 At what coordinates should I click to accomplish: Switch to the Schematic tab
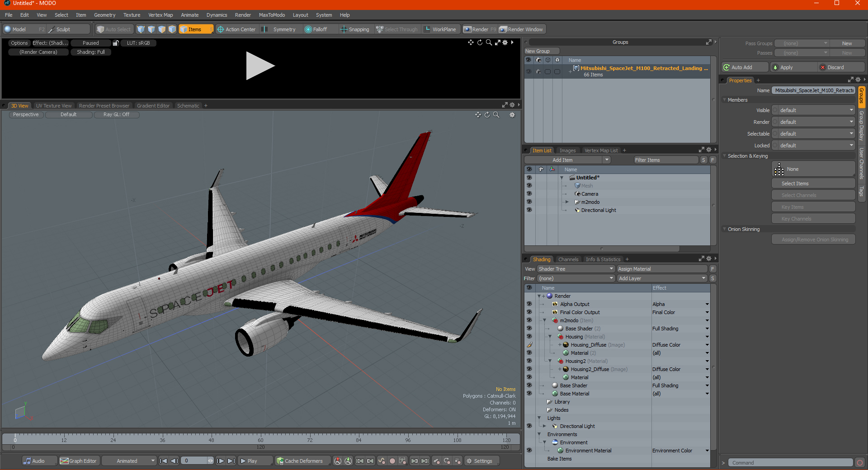pos(188,106)
